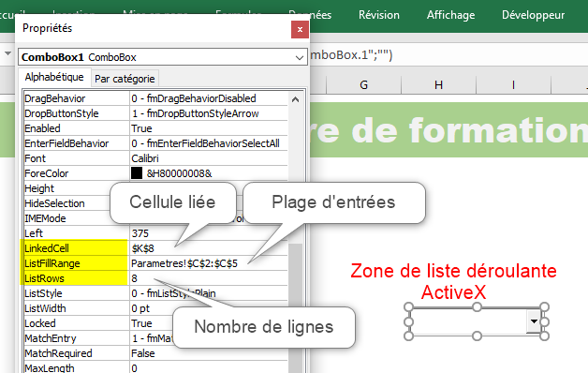Close the Propriétés window

click(300, 29)
